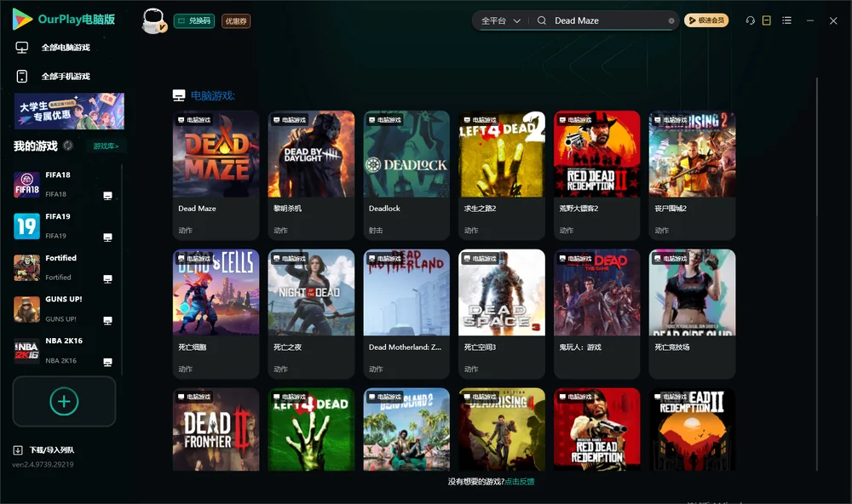
Task: Click the PC icon on the FIFA18 row
Action: [x=107, y=196]
